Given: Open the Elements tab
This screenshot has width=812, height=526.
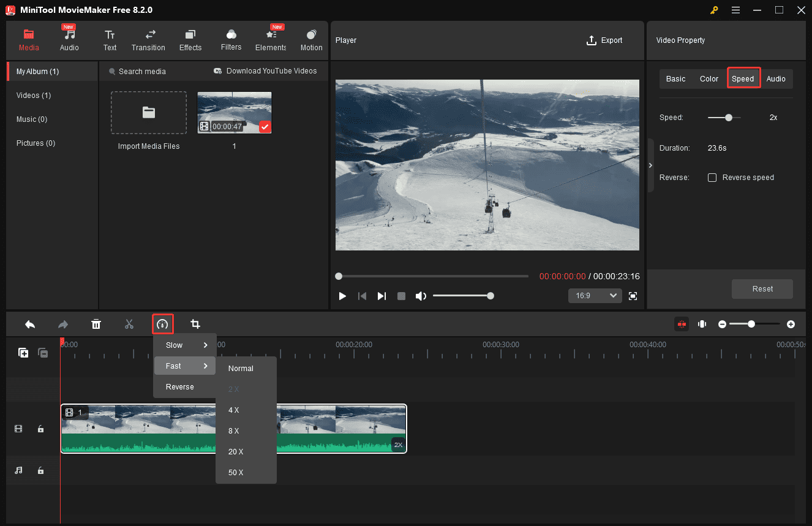Looking at the screenshot, I should pos(271,40).
